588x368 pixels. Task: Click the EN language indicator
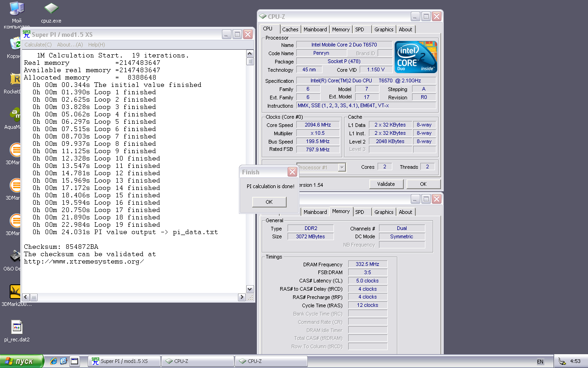coord(540,362)
